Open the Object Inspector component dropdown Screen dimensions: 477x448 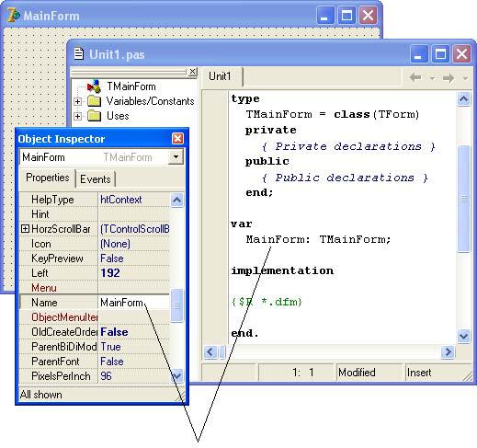point(176,157)
